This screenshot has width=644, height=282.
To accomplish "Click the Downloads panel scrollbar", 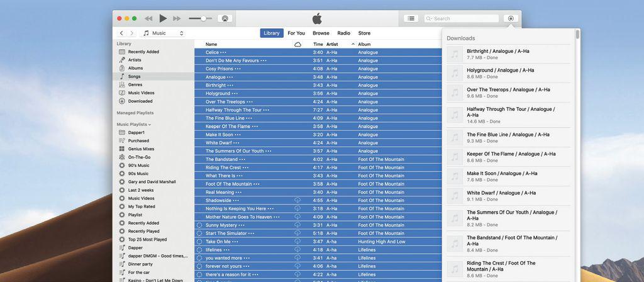I will pyautogui.click(x=578, y=35).
